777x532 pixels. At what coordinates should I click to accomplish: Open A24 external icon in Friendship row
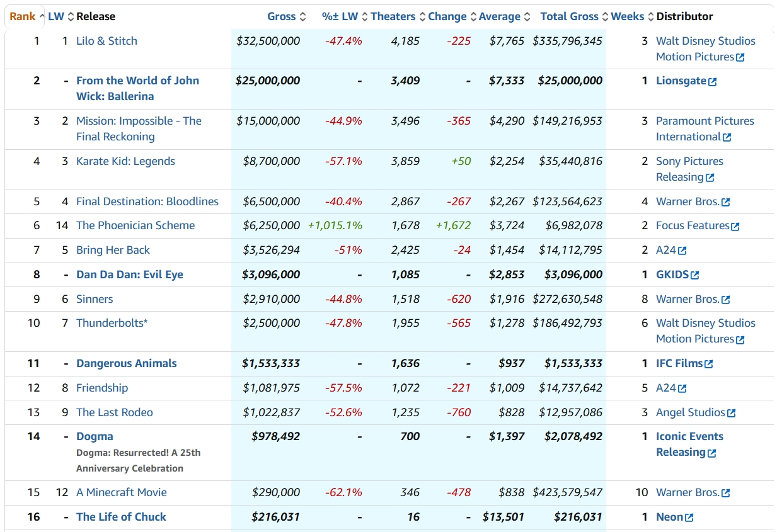tap(682, 388)
